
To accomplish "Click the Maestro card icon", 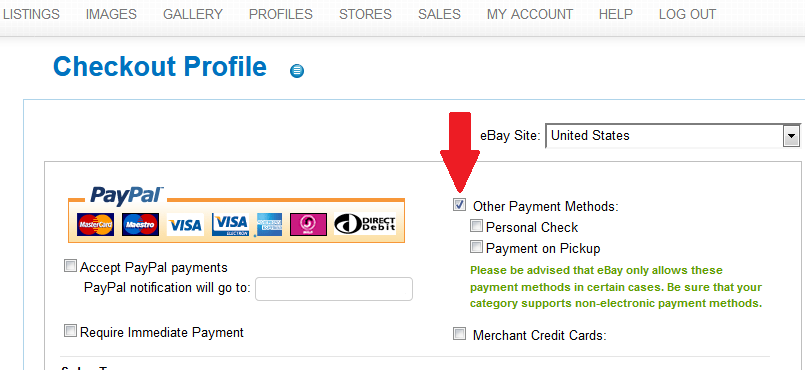I will point(140,225).
